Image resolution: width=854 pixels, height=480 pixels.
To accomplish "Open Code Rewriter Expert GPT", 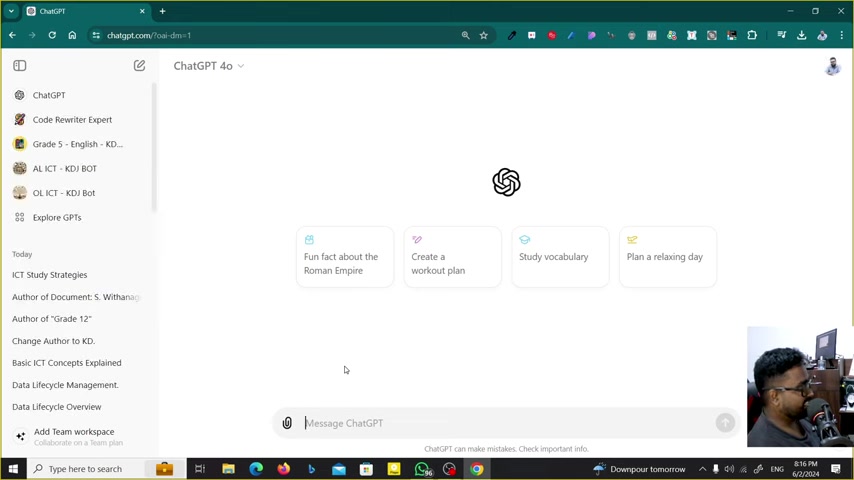I will coord(78,120).
